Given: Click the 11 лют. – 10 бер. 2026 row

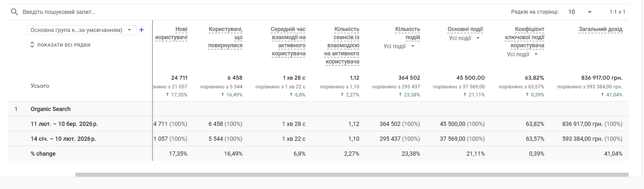Looking at the screenshot, I should click(x=64, y=124).
